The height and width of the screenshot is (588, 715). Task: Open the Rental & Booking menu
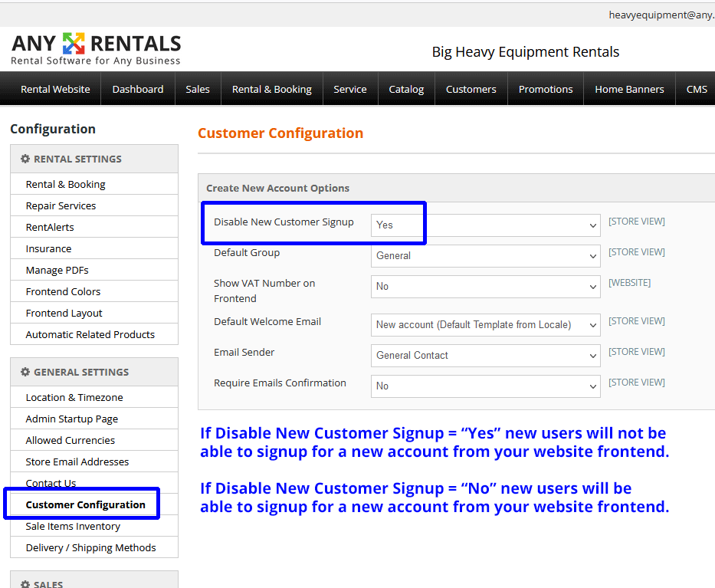[271, 89]
